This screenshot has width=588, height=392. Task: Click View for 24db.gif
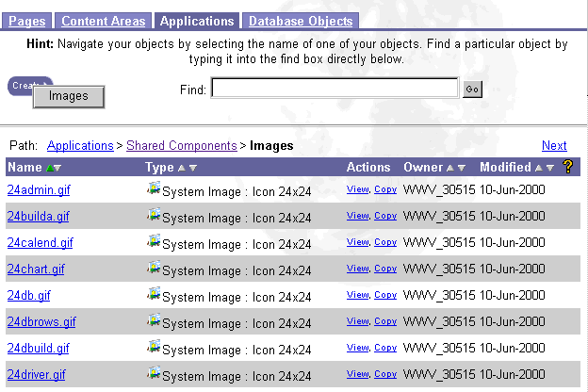(x=357, y=295)
